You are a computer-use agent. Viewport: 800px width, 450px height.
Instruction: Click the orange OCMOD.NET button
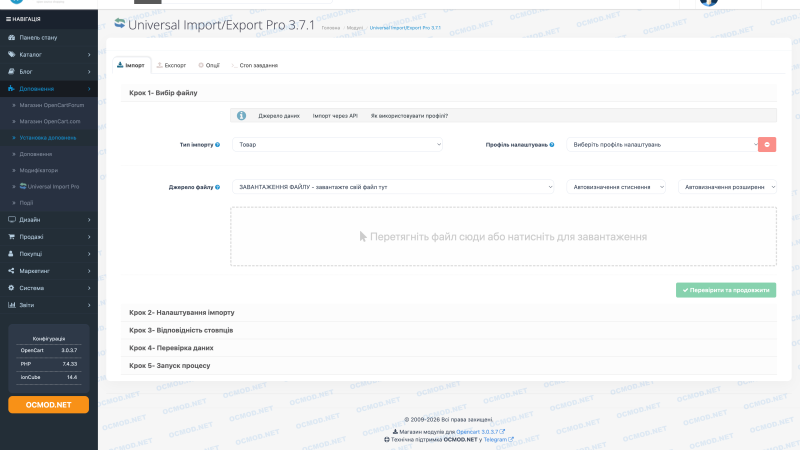[48, 405]
